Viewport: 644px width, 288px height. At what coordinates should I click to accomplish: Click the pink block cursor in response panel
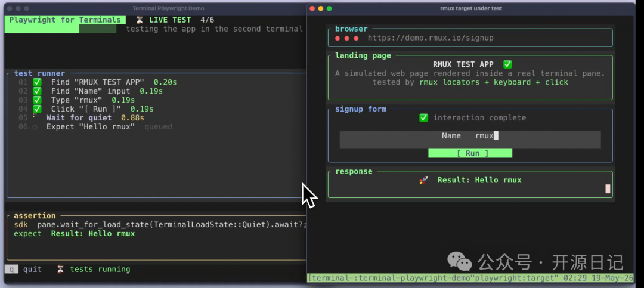(x=608, y=189)
